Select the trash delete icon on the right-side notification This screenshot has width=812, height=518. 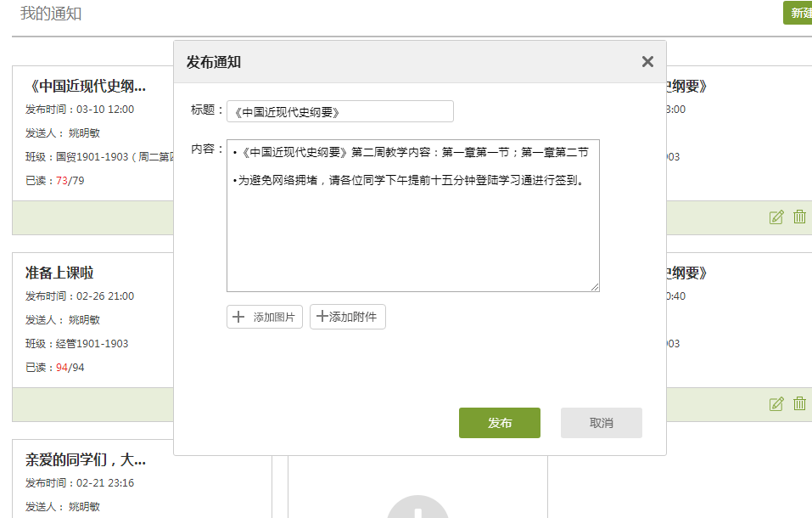[798, 405]
